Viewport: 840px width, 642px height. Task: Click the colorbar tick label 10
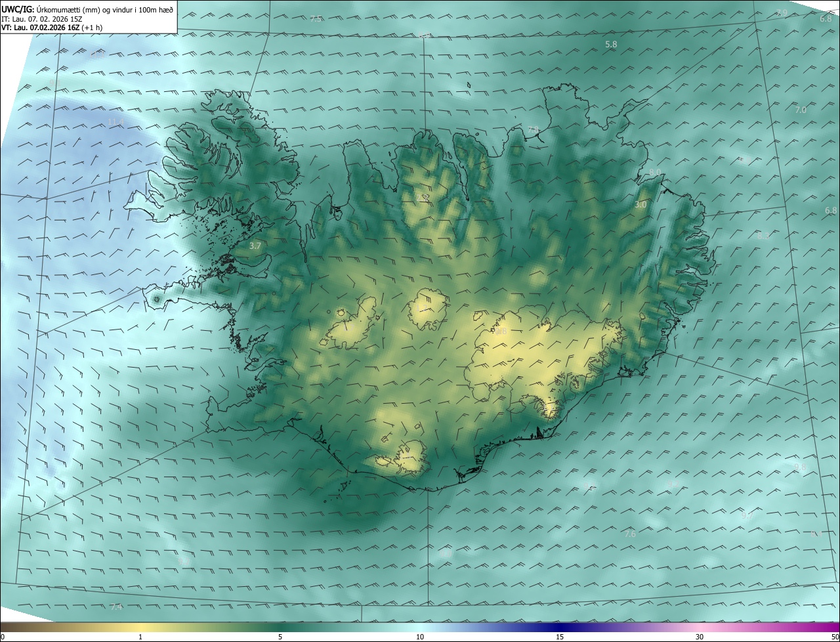[420, 637]
